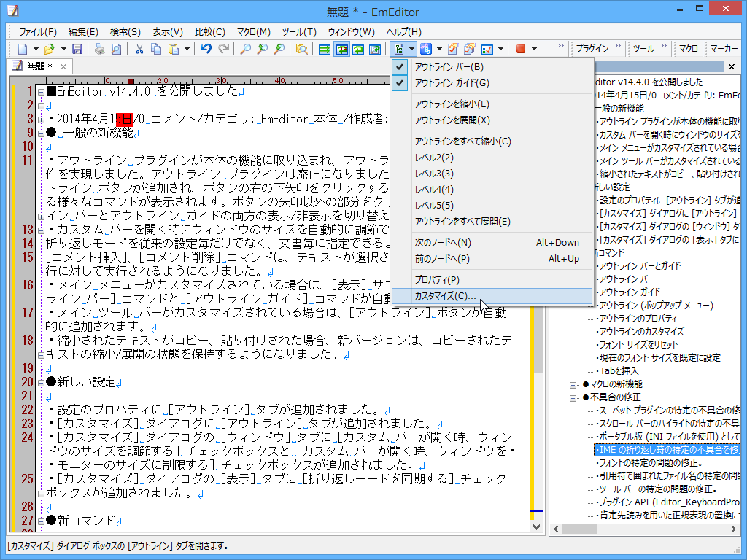Screen dimensions: 747x560
Task: Click the プラグイン toolbar label
Action: point(592,49)
